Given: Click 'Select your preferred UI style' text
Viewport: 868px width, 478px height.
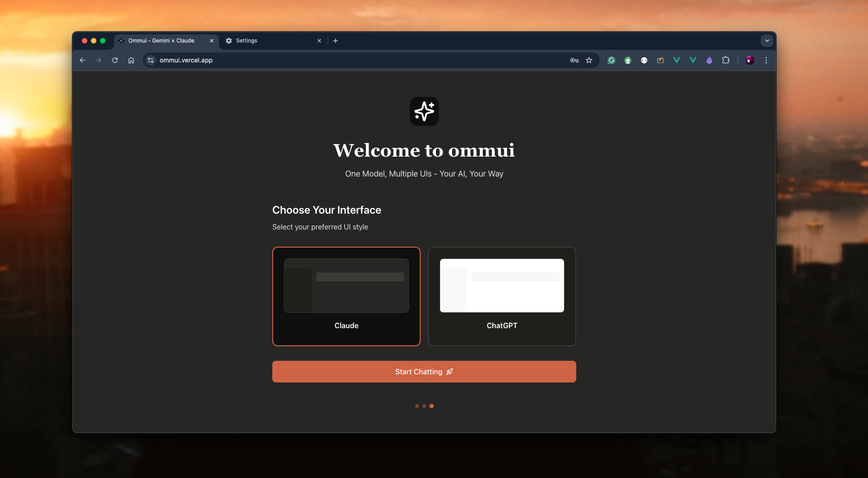Looking at the screenshot, I should point(320,227).
